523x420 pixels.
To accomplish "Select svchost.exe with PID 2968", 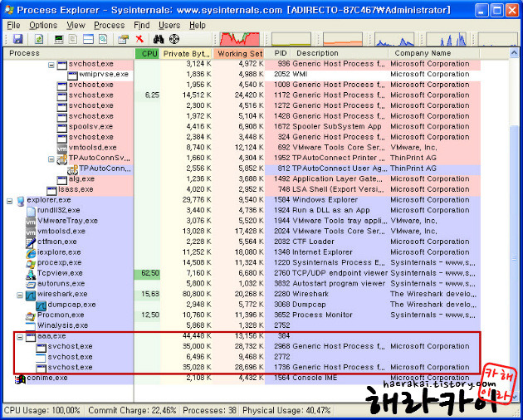I will (x=242, y=346).
